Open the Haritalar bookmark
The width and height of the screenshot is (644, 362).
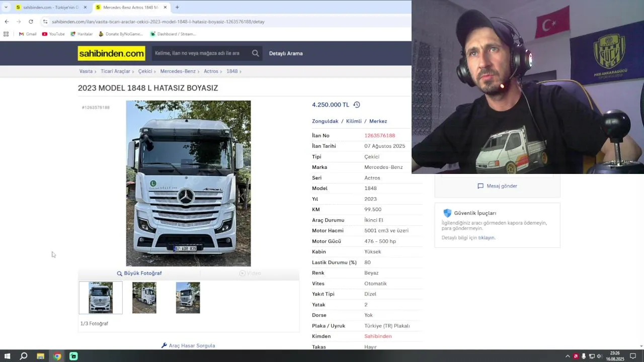pos(82,34)
